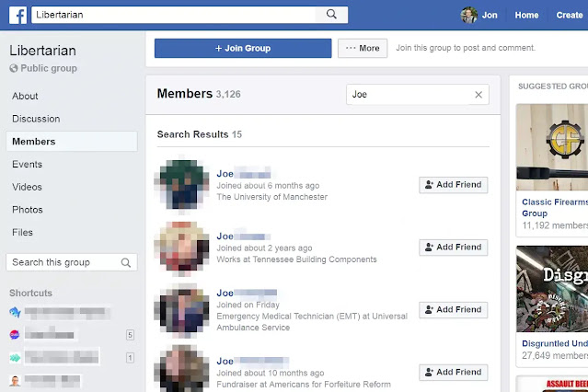Open Jon's profile picture in header

click(x=468, y=15)
